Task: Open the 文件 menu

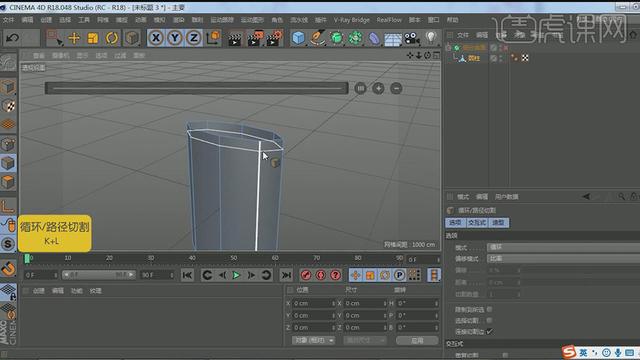Action: point(8,20)
